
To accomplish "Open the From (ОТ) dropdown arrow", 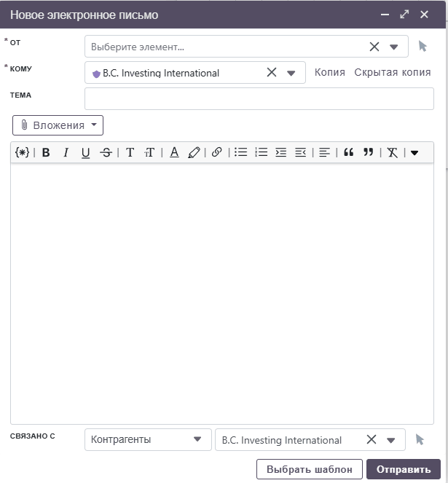I will pyautogui.click(x=394, y=47).
